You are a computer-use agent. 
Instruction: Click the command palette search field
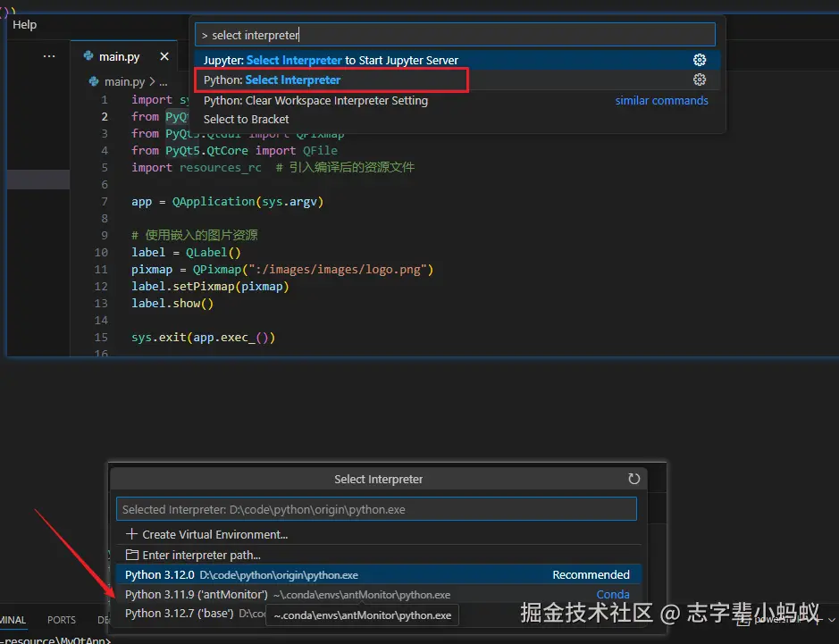455,35
